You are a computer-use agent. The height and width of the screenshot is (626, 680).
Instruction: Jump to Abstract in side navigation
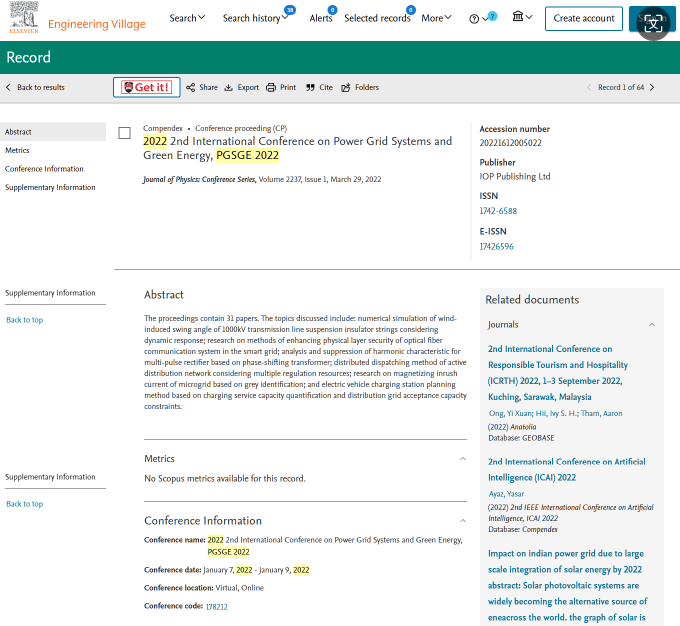point(53,131)
